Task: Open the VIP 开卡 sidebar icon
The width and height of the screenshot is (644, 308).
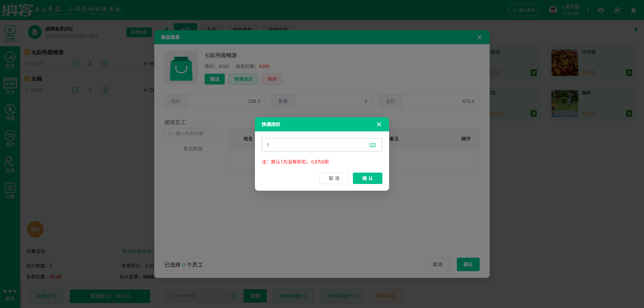Action: tap(10, 86)
